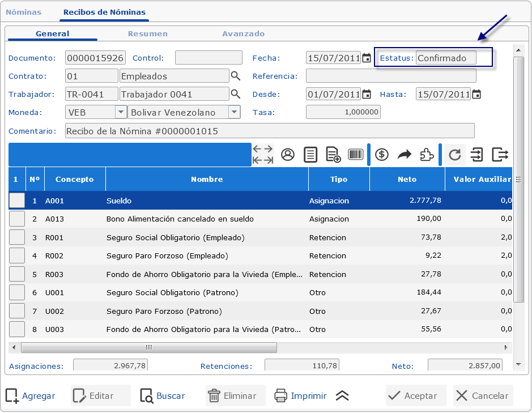The height and width of the screenshot is (413, 532).
Task: Click the puzzle piece plugin icon
Action: [x=427, y=155]
